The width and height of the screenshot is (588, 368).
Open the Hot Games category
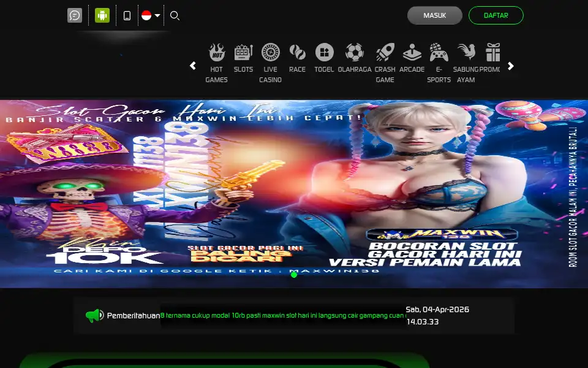point(216,63)
